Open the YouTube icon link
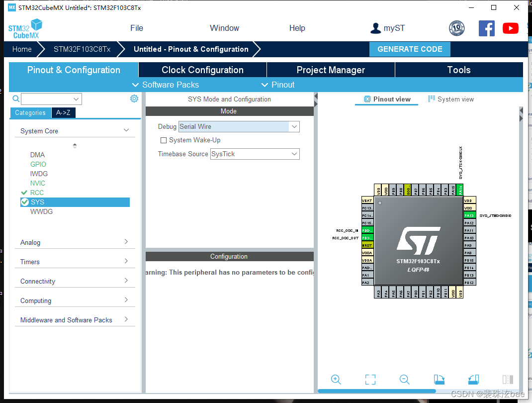Viewport: 532px width, 403px height. tap(510, 28)
